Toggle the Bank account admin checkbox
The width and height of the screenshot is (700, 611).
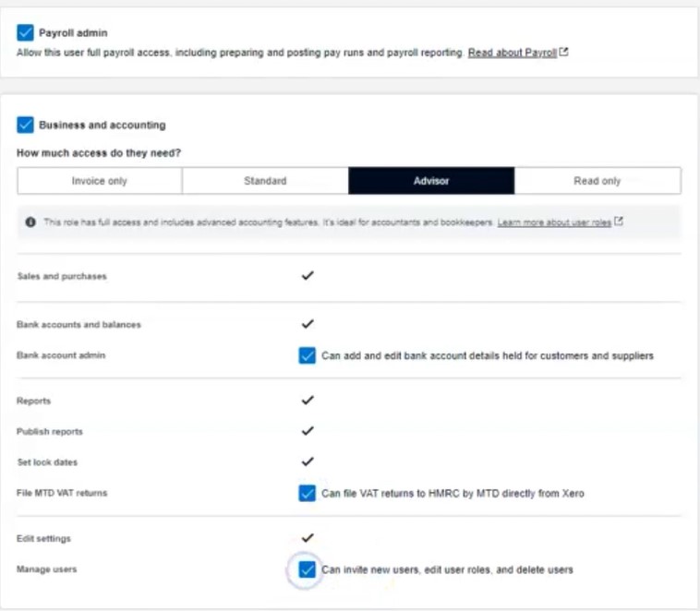(x=308, y=355)
